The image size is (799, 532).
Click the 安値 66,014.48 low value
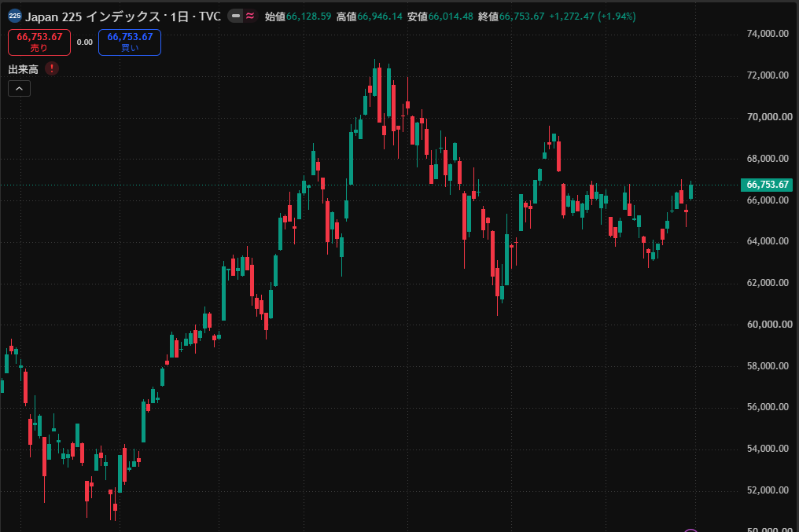(x=440, y=17)
